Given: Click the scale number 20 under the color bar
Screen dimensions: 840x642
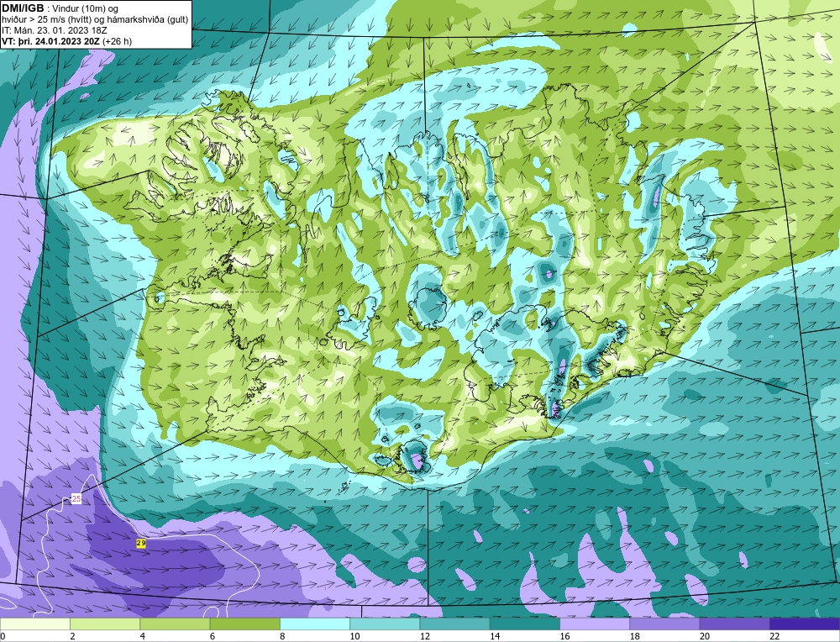Looking at the screenshot, I should point(705,636).
